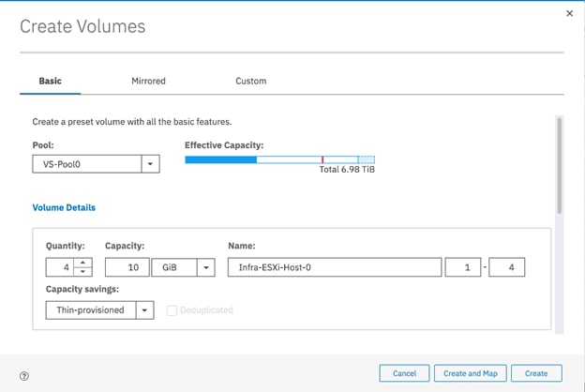Image resolution: width=585 pixels, height=392 pixels.
Task: Click the Effective Capacity bar
Action: pos(279,159)
